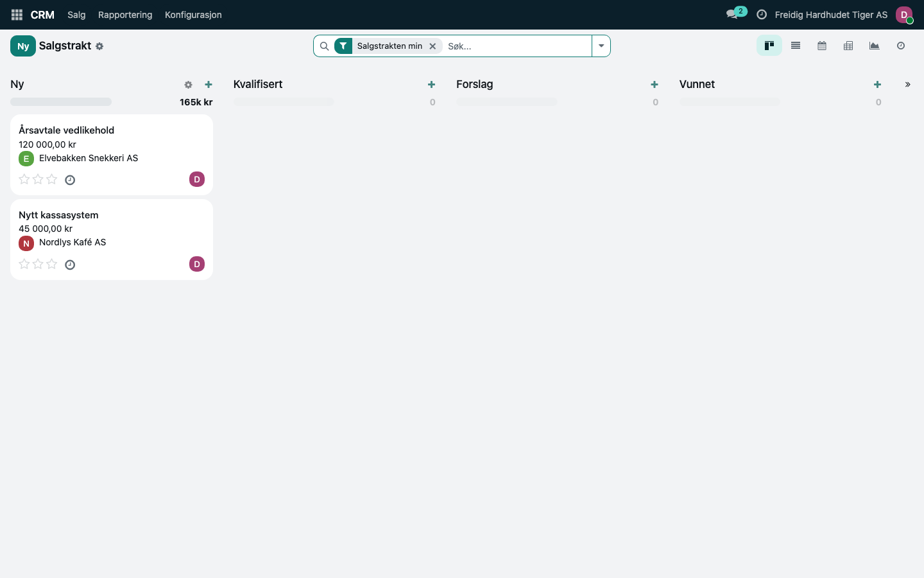Switch to the list view
This screenshot has width=924, height=578.
pos(796,46)
